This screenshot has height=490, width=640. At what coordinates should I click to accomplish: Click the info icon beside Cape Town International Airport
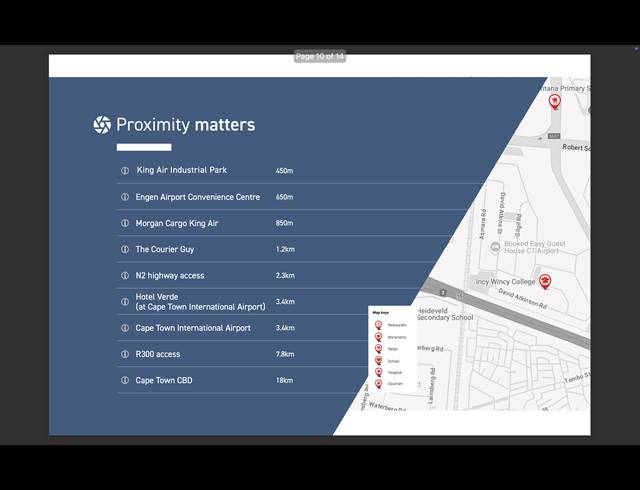[x=125, y=328]
